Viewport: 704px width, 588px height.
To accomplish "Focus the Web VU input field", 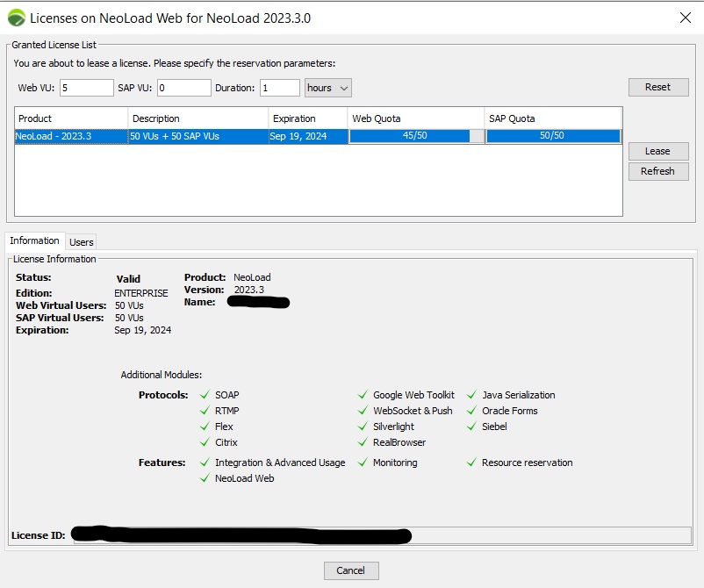I will (87, 88).
